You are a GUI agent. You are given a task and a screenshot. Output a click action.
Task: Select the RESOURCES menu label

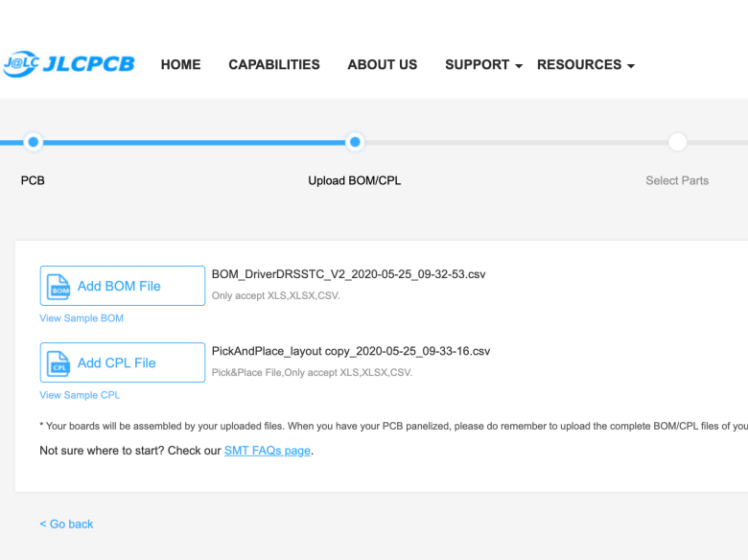click(x=579, y=64)
